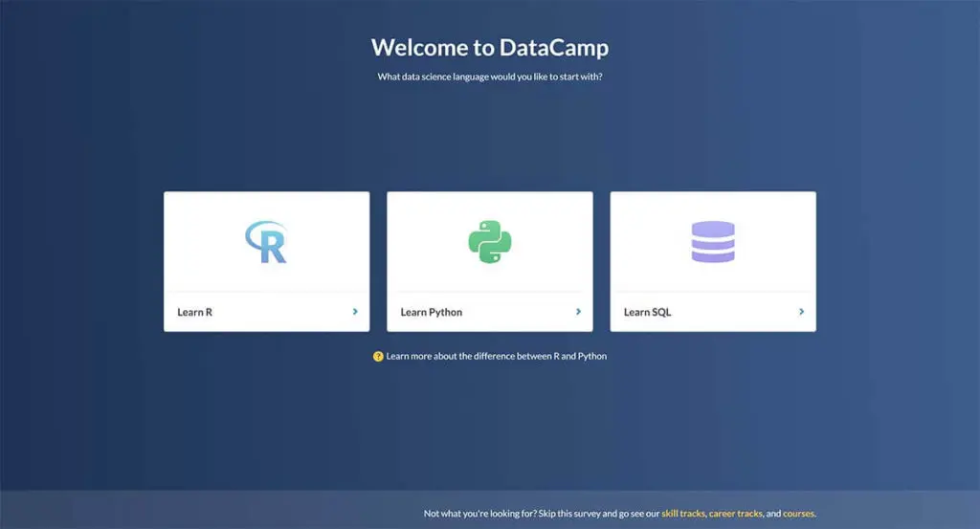Viewport: 980px width, 529px height.
Task: Click the data science language question text
Action: coord(490,77)
